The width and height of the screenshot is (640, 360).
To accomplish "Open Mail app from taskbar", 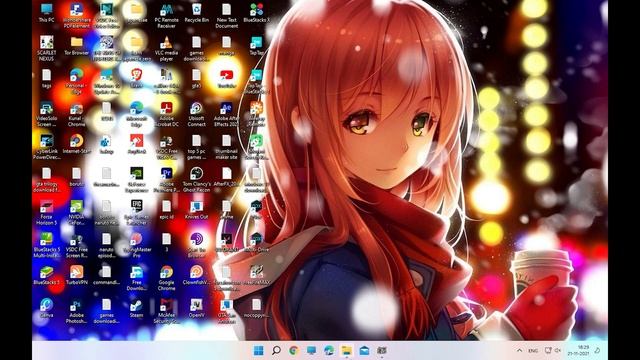I will pos(364,350).
